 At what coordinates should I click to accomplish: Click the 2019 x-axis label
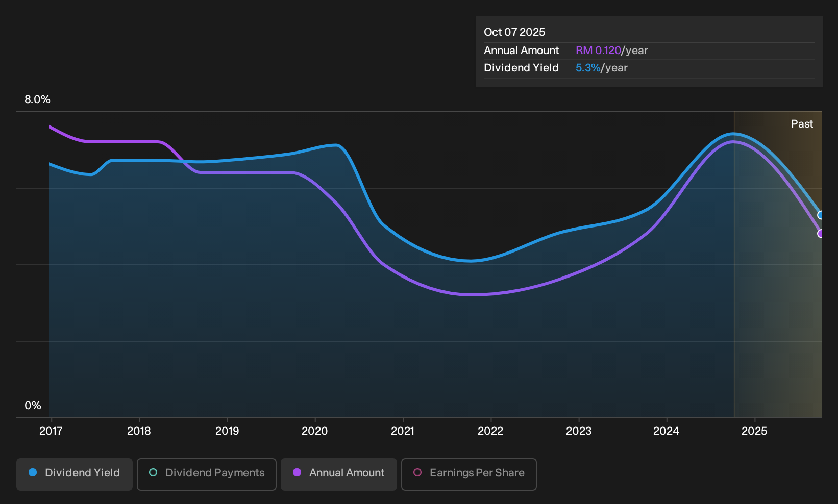click(x=227, y=431)
